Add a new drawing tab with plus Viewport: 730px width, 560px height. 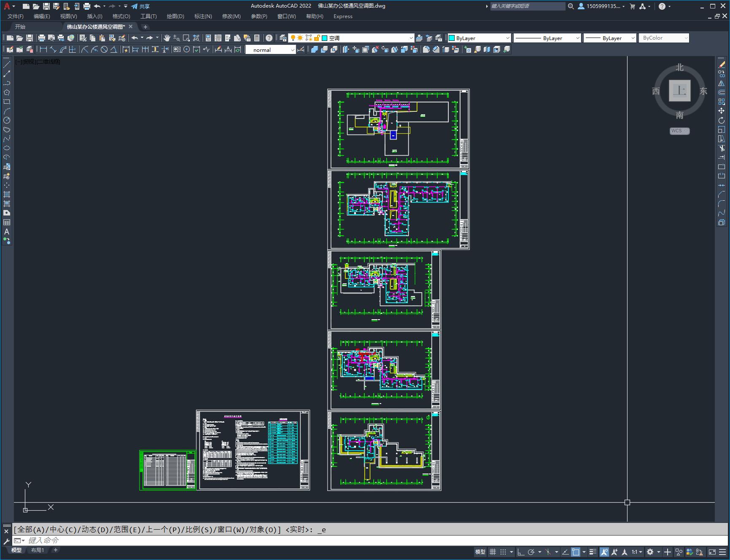pos(145,27)
